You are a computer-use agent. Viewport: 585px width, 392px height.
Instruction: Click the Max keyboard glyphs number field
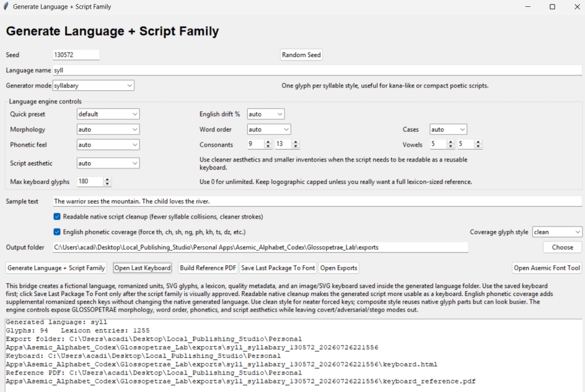(x=90, y=182)
